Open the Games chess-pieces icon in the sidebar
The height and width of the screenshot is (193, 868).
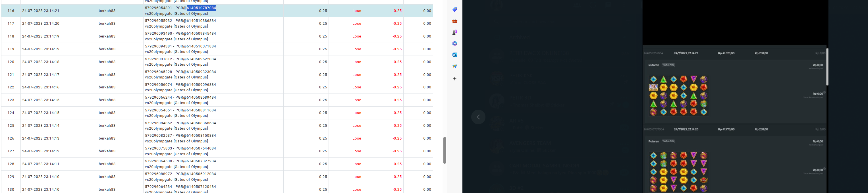click(x=454, y=32)
